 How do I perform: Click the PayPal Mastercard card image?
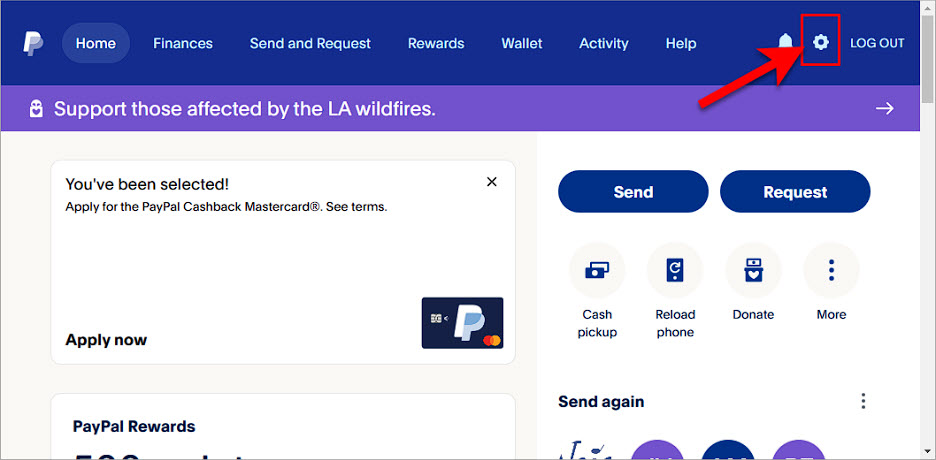click(463, 323)
